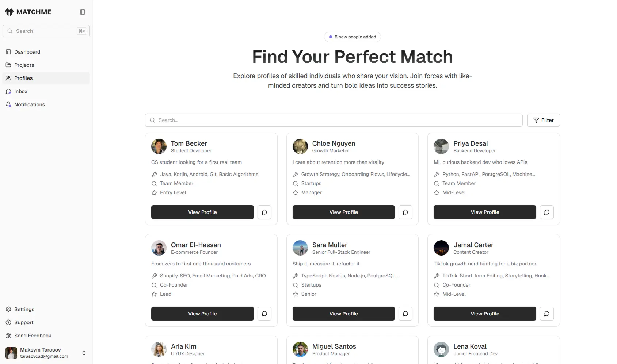Click the Send Feedback link
Image resolution: width=617 pixels, height=364 pixels.
[33, 336]
